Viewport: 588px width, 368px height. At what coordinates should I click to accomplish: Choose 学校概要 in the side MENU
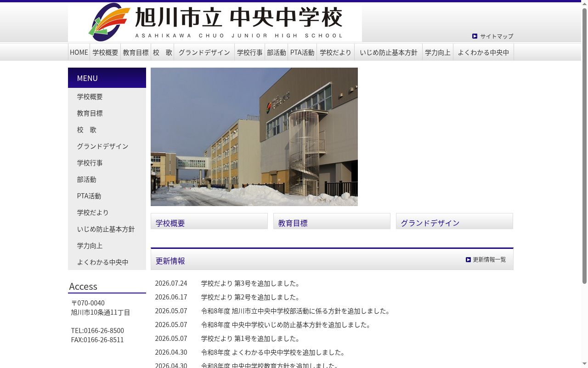[x=107, y=97]
